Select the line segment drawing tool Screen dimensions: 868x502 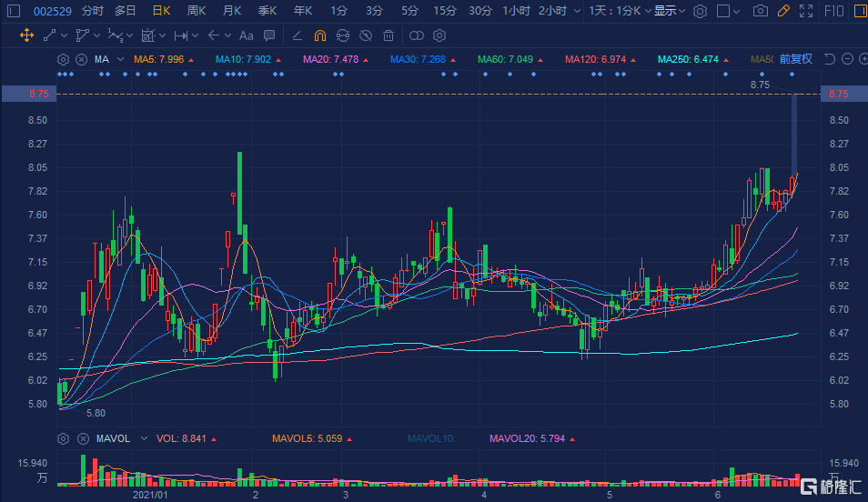50,36
